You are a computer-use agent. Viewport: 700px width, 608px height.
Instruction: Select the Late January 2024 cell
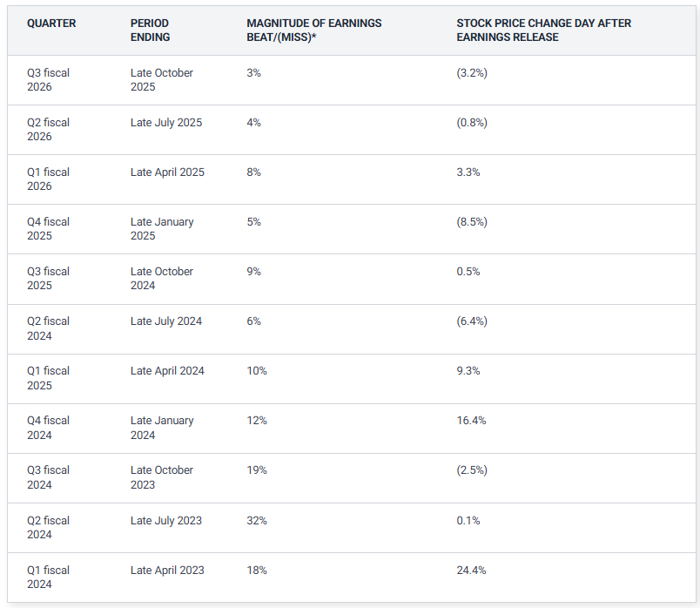(162, 428)
